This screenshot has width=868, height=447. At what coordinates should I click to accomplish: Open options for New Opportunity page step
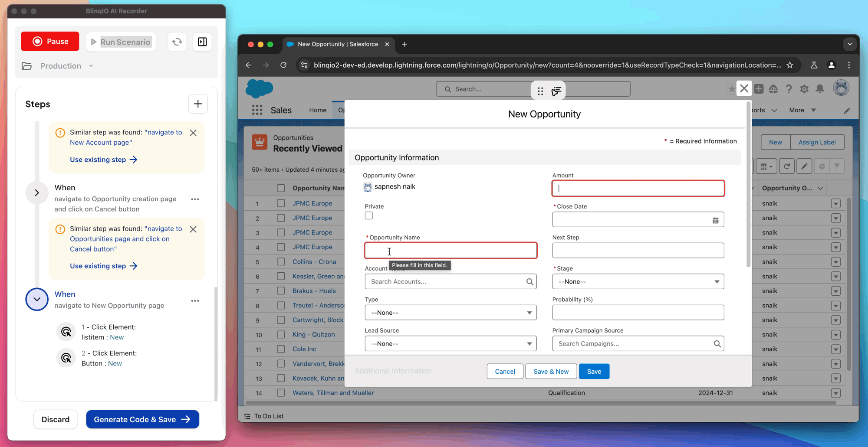[195, 300]
